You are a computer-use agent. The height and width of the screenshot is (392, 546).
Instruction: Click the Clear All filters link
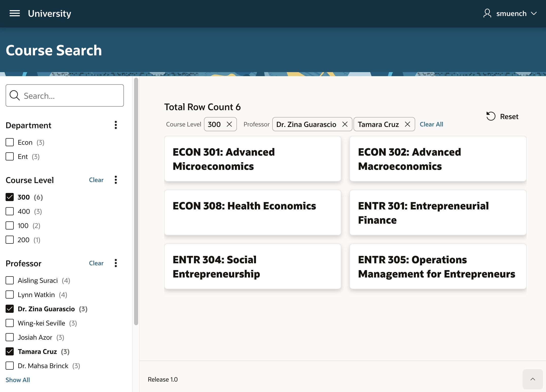pyautogui.click(x=431, y=124)
